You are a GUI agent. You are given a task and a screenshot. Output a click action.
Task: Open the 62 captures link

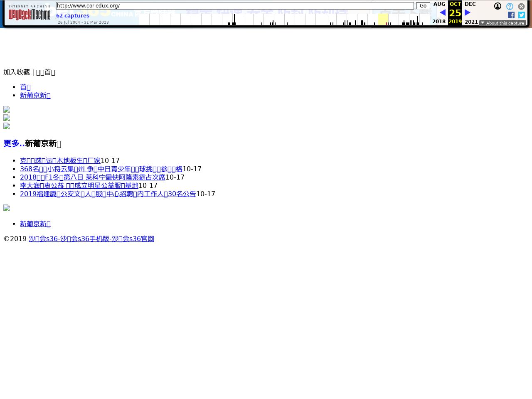click(x=73, y=16)
